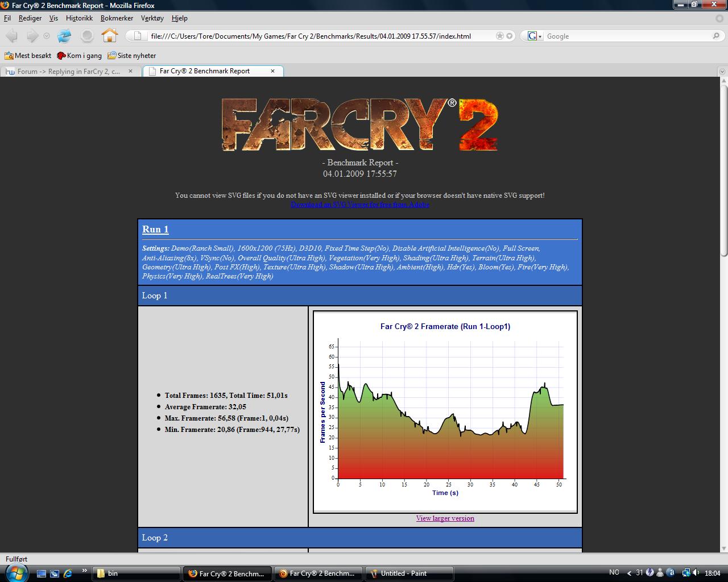Click the Loop 1 framerate chart
This screenshot has width=728, height=582.
pyautogui.click(x=445, y=412)
